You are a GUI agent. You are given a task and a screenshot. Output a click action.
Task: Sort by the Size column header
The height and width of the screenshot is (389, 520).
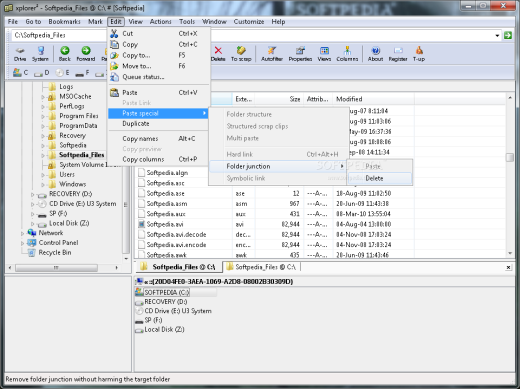[279, 99]
